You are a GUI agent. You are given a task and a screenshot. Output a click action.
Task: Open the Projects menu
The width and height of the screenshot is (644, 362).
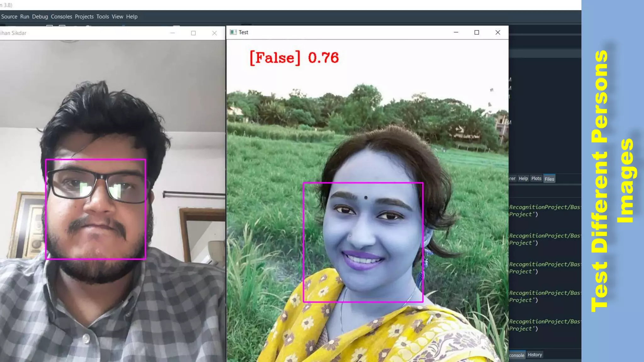click(x=84, y=17)
